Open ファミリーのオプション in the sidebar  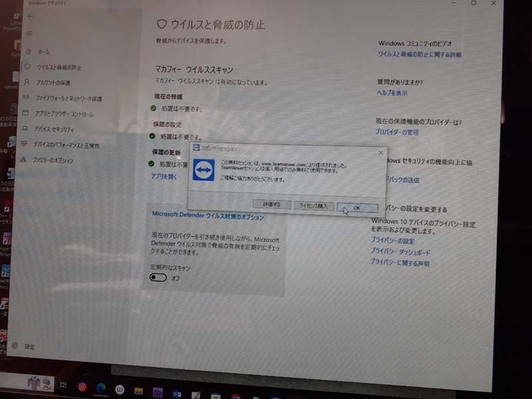point(47,160)
